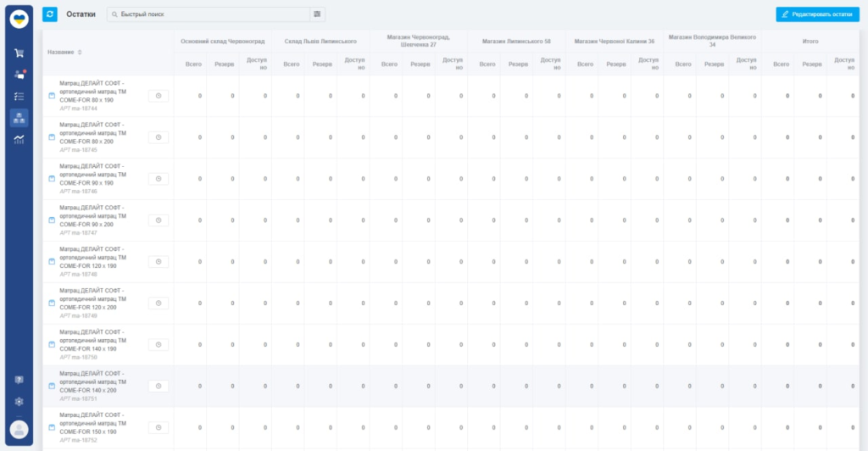Click product icon for COME-FOR 90 x 200
The image size is (868, 451).
[x=51, y=220]
